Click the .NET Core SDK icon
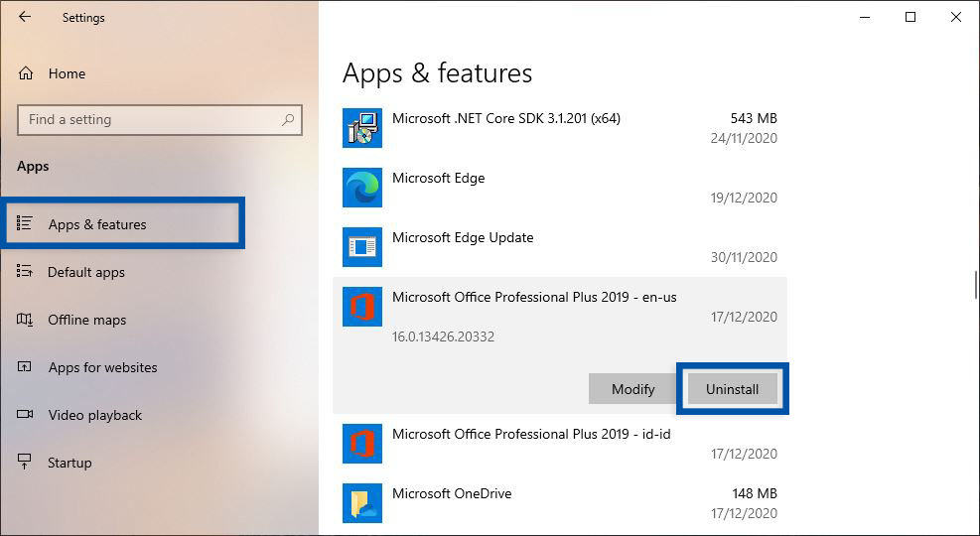980x536 pixels. pos(361,128)
